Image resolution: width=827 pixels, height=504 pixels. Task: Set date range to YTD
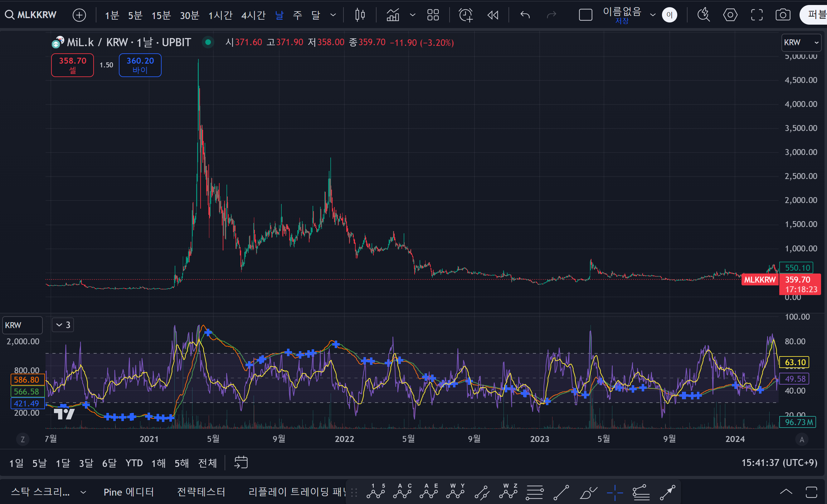coord(134,463)
